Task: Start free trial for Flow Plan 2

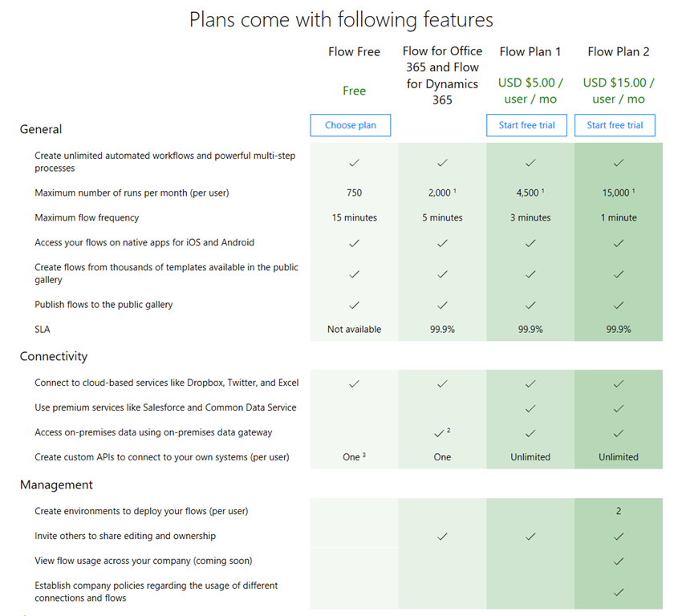Action: (x=615, y=125)
